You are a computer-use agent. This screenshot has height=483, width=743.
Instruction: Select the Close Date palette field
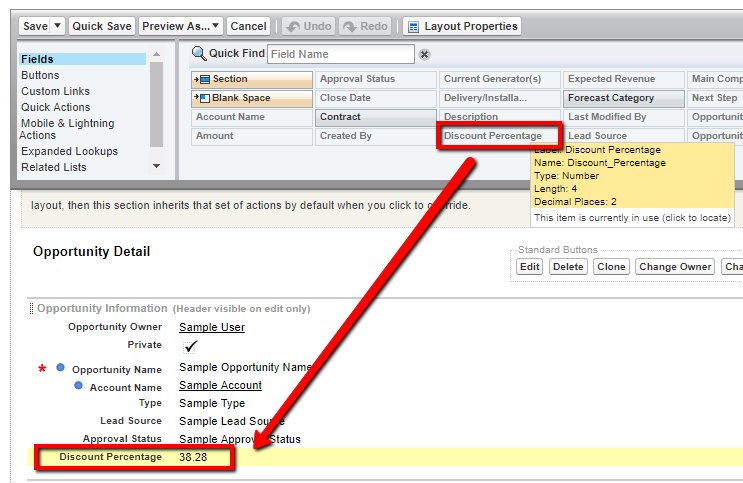tap(376, 98)
